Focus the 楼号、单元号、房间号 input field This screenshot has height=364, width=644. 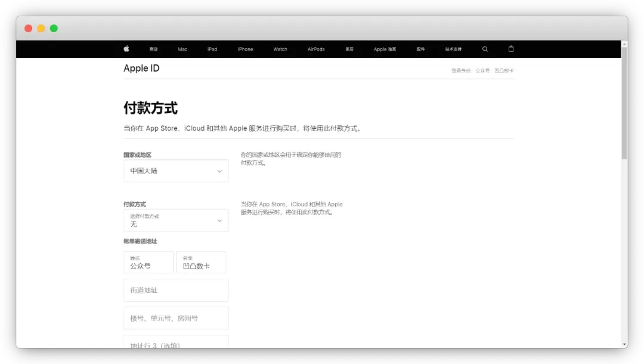[x=176, y=318]
